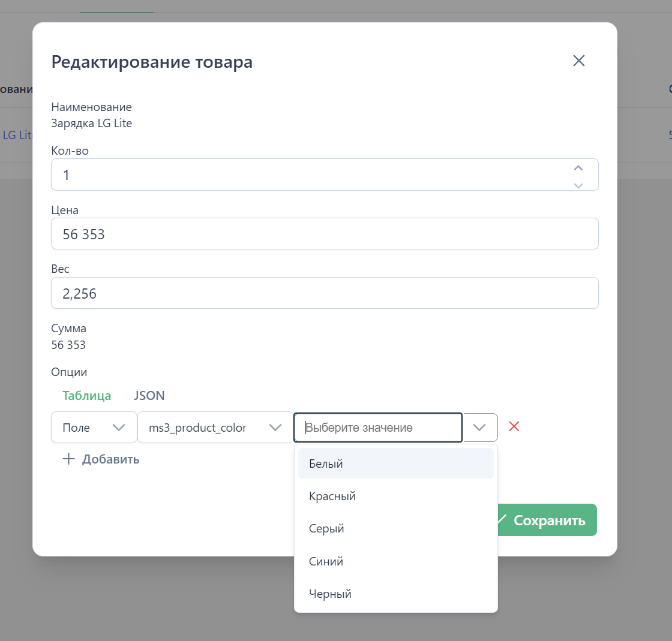This screenshot has width=672, height=641.
Task: Focus the Кол-во quantity field
Action: coord(312,175)
